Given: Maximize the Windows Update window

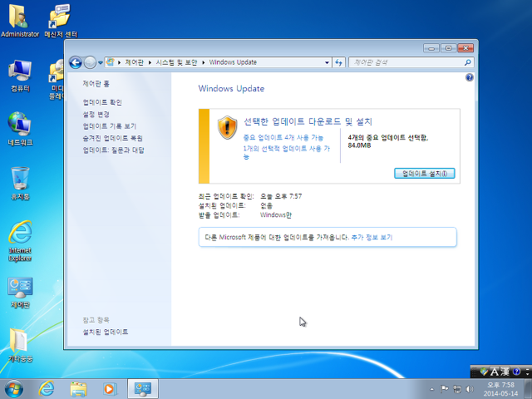Looking at the screenshot, I should pyautogui.click(x=448, y=48).
